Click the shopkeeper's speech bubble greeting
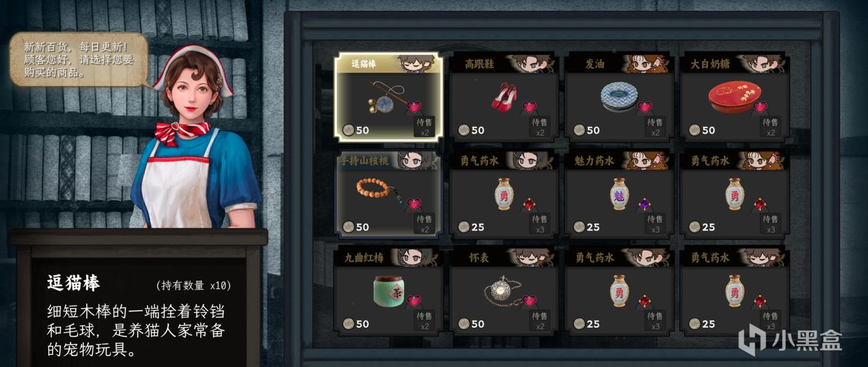The width and height of the screenshot is (868, 367). (77, 59)
